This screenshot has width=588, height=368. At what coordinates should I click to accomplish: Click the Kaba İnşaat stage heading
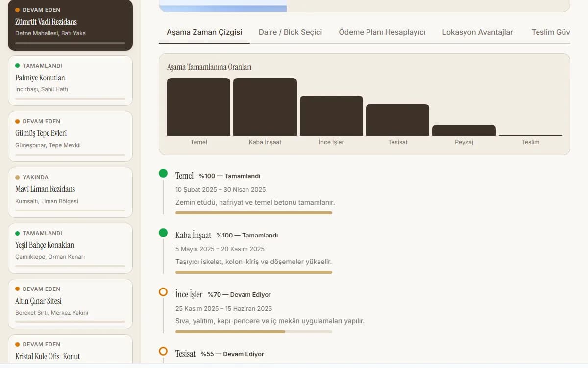pos(193,235)
